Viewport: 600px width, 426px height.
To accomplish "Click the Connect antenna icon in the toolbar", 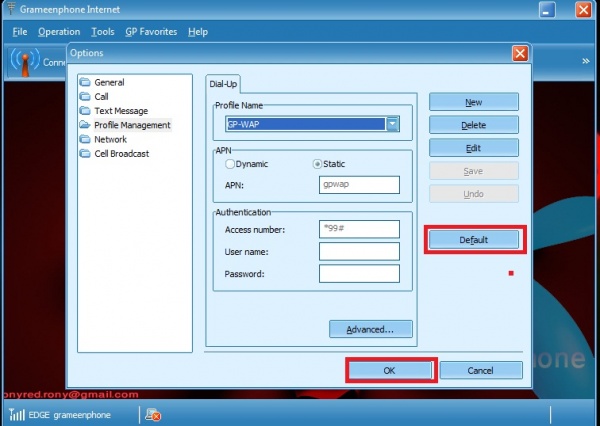I will pos(25,62).
